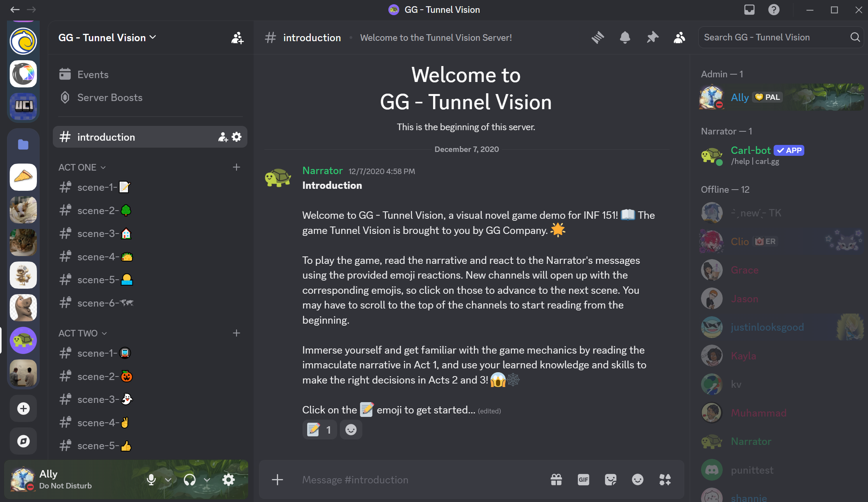Collapse the ACT TWO category

(83, 333)
